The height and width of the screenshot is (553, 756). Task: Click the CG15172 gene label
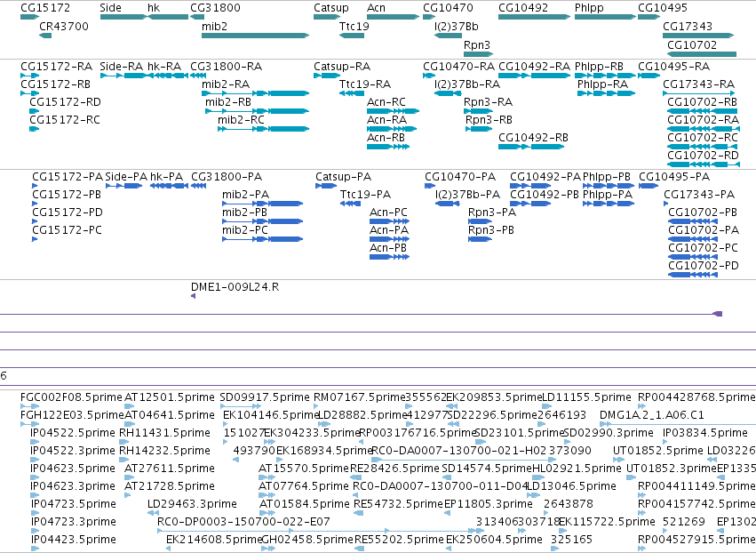pos(45,8)
